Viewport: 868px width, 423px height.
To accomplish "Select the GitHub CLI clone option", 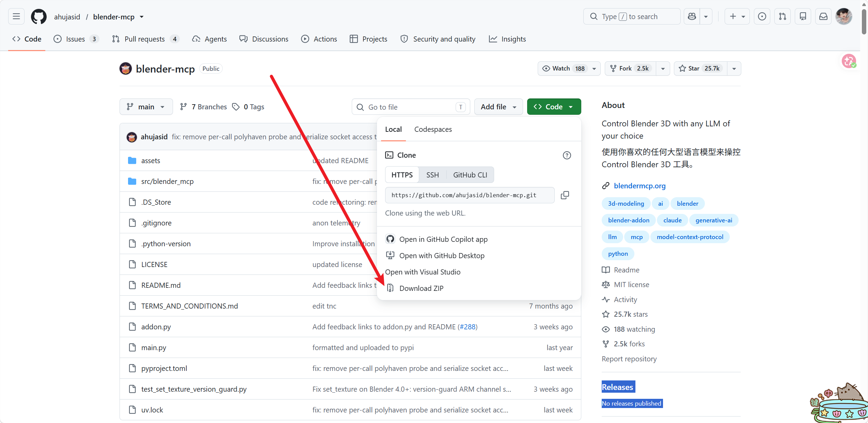I will click(470, 175).
